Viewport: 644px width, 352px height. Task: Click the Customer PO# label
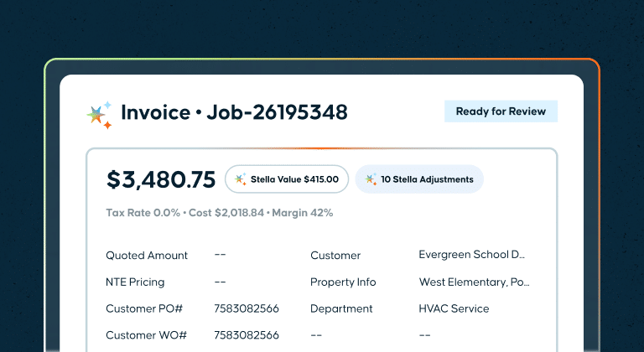[x=144, y=309]
